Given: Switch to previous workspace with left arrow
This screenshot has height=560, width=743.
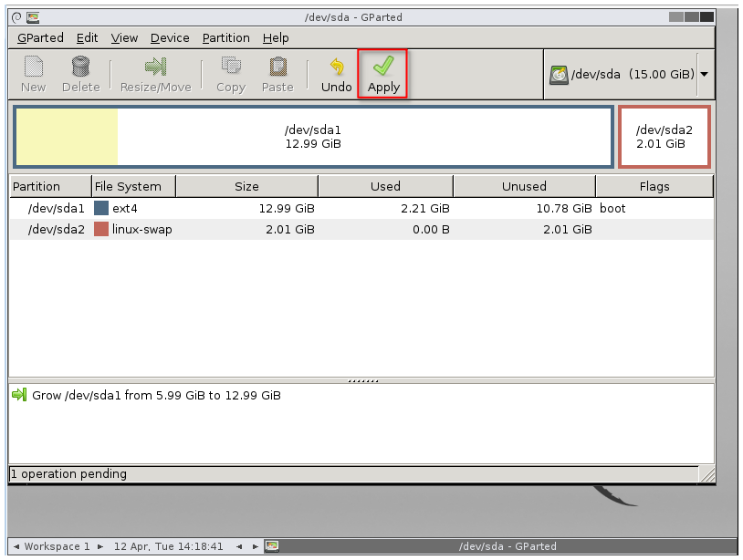Looking at the screenshot, I should [16, 546].
